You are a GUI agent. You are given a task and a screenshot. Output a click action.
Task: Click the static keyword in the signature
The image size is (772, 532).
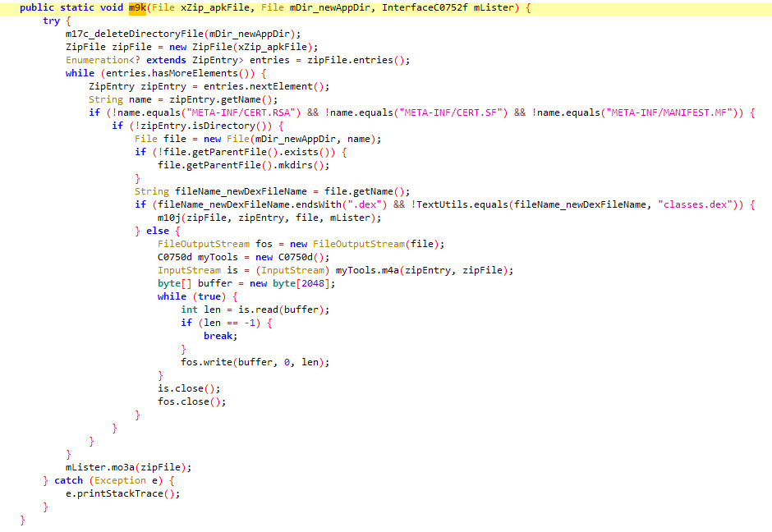click(x=77, y=7)
